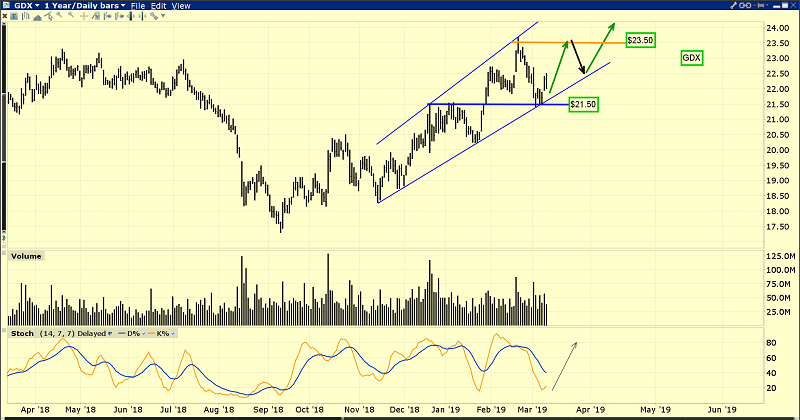Image resolution: width=800 pixels, height=420 pixels.
Task: Click the bar chart type icon
Action: tap(26, 16)
